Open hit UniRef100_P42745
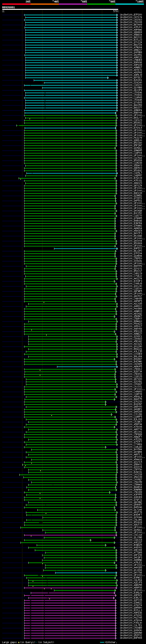 [131, 618]
